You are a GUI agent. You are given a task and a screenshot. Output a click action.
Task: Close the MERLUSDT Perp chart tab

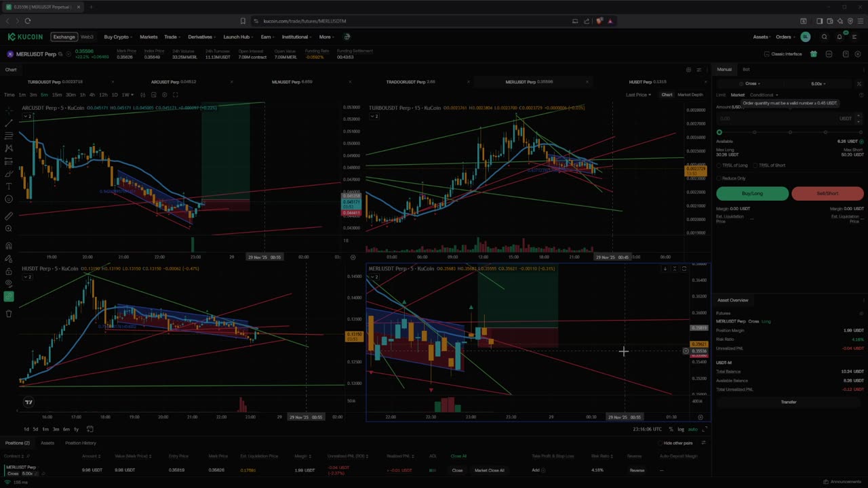pyautogui.click(x=587, y=82)
